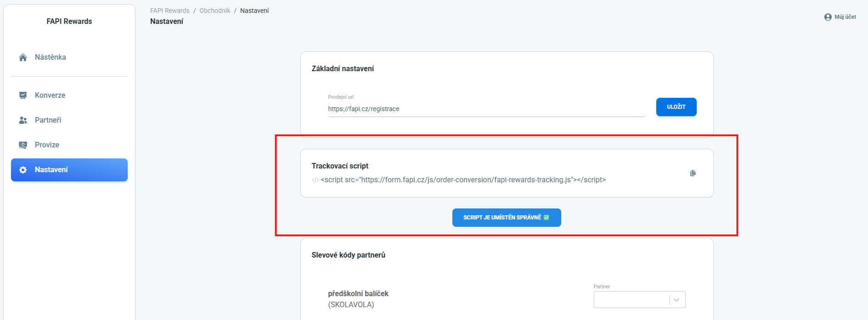The height and width of the screenshot is (320, 868).
Task: Open the Partner select box
Action: pyautogui.click(x=639, y=299)
